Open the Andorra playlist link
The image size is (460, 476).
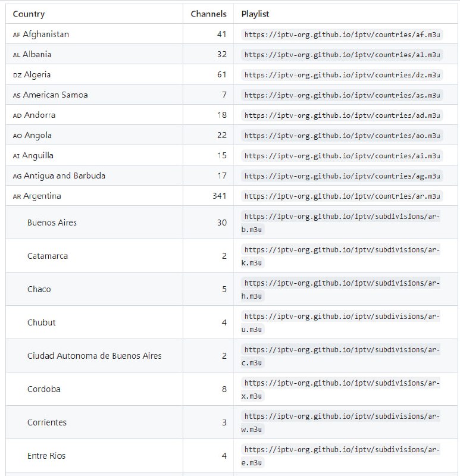click(342, 115)
